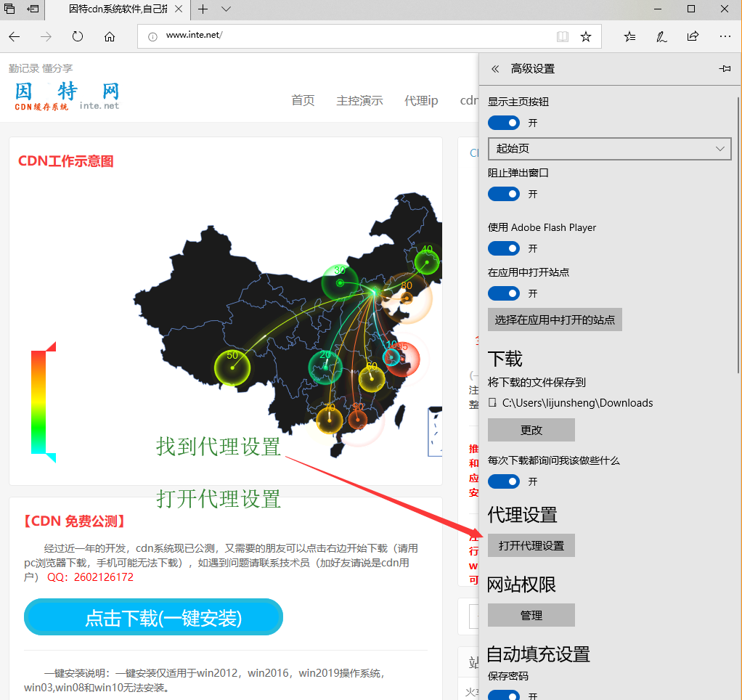Click the 打开代理设置 button
Screen dimensions: 742x700
click(531, 545)
